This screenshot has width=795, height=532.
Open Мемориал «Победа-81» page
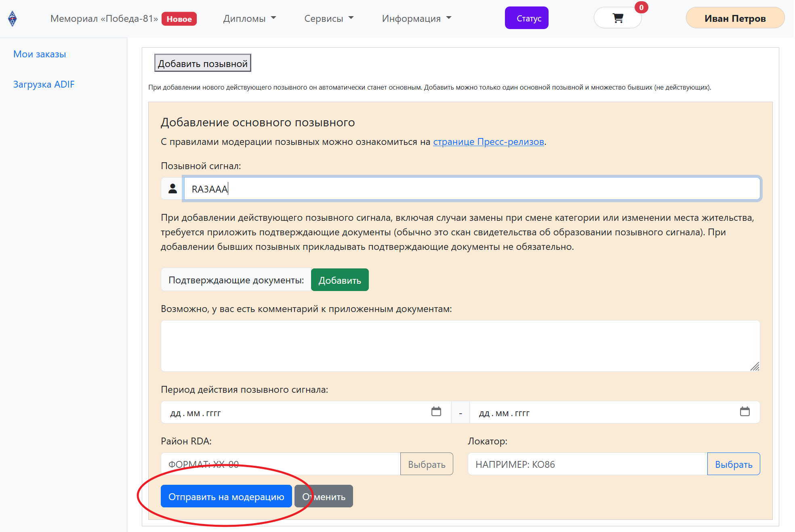coord(104,19)
